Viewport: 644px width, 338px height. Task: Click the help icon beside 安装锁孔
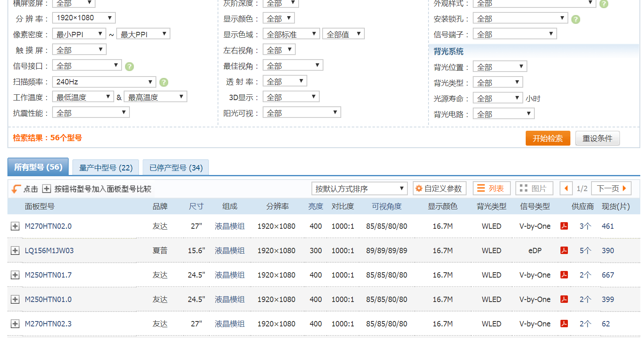coord(576,19)
